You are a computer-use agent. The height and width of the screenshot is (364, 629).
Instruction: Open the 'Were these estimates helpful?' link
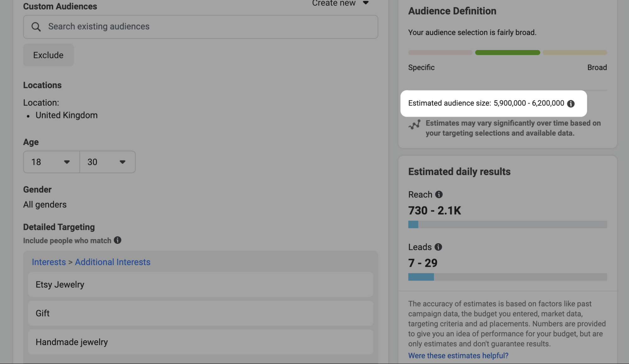(x=458, y=355)
